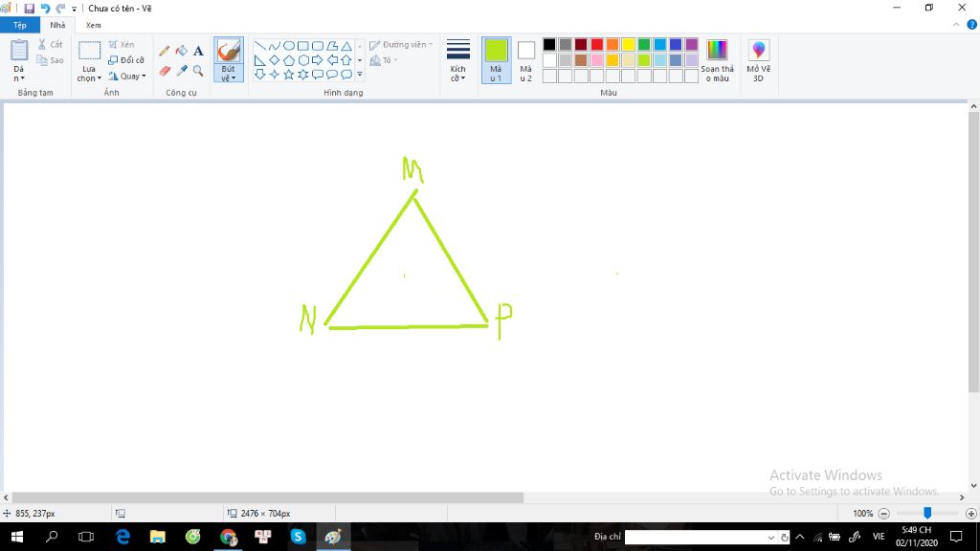The height and width of the screenshot is (551, 980).
Task: Open the taskbar search magnifier
Action: point(52,537)
